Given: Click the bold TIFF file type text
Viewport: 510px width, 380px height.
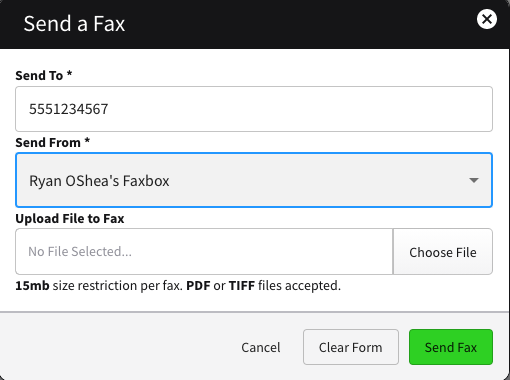Looking at the screenshot, I should [x=242, y=286].
